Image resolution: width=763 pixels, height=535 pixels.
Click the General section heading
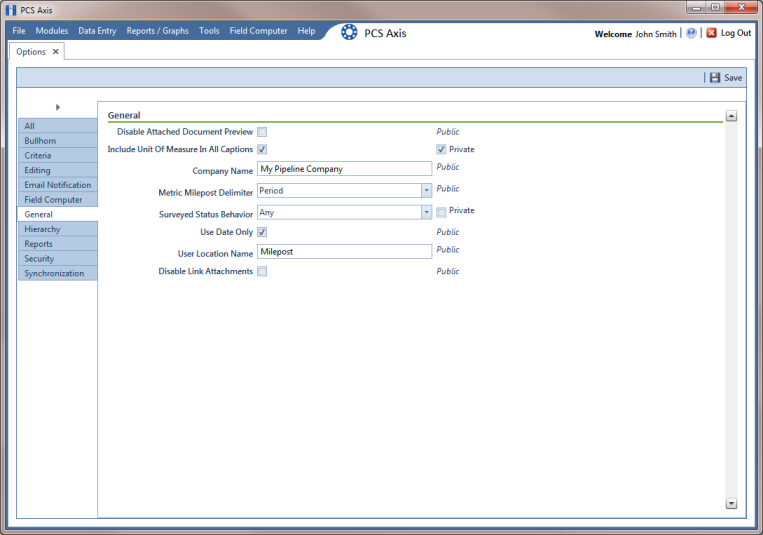tap(124, 115)
